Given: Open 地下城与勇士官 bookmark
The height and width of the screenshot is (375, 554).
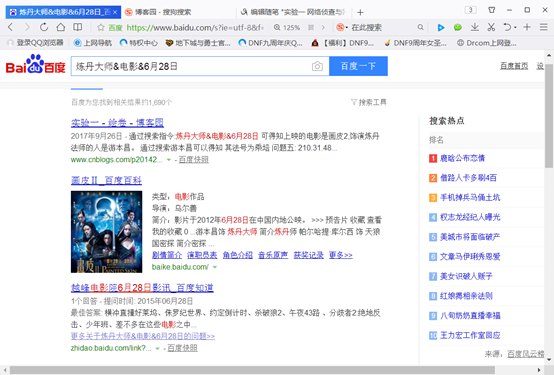Looking at the screenshot, I should [198, 43].
